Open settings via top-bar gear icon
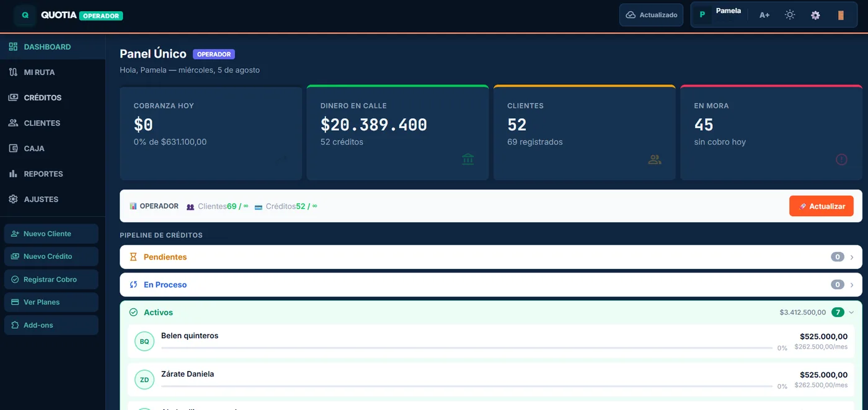868x410 pixels. [815, 15]
